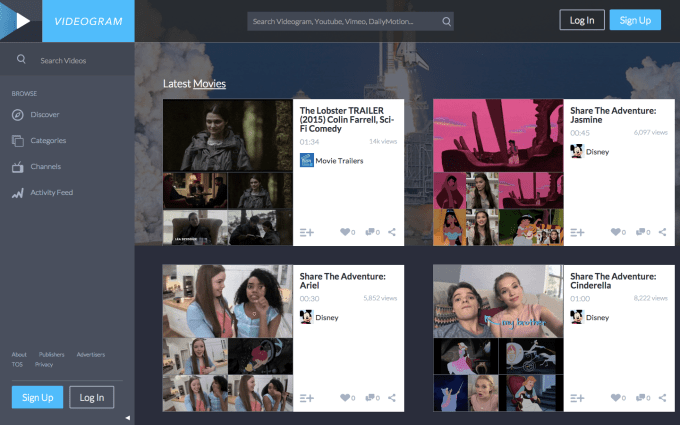Click Disney Mickey avatar on Jasmine card
Image resolution: width=680 pixels, height=425 pixels.
click(x=577, y=151)
